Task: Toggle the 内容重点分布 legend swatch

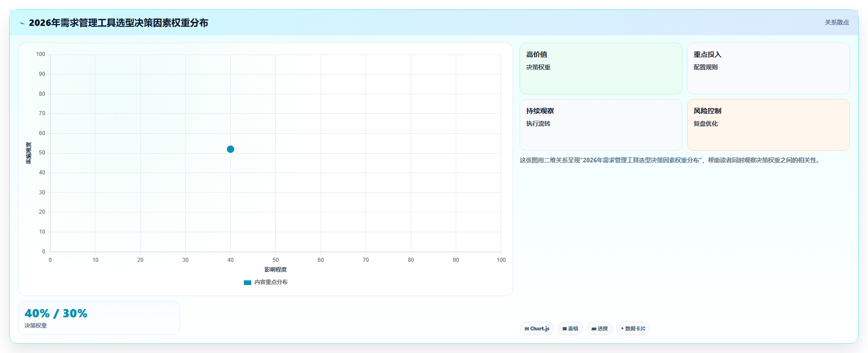Action: point(248,282)
